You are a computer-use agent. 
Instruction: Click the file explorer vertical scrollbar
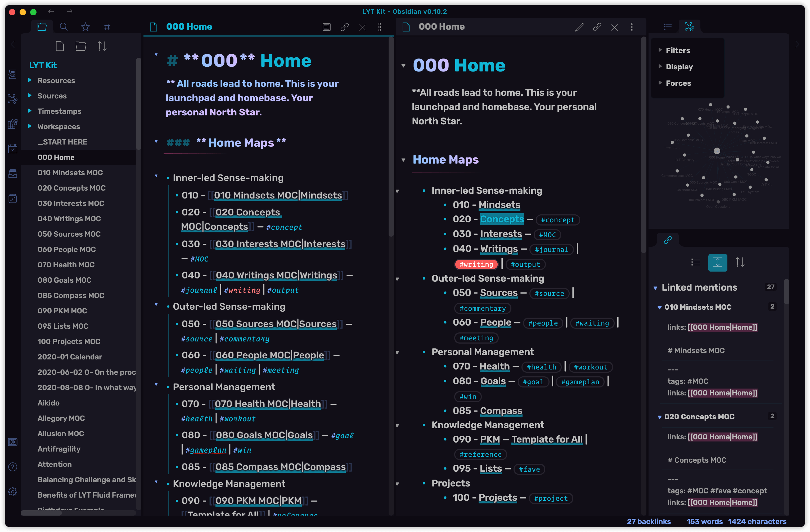(138, 102)
